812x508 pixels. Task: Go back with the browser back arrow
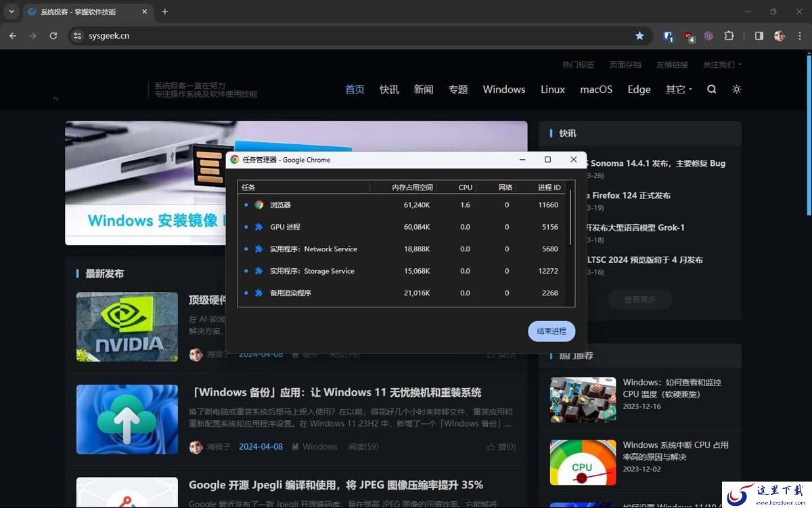[13, 36]
